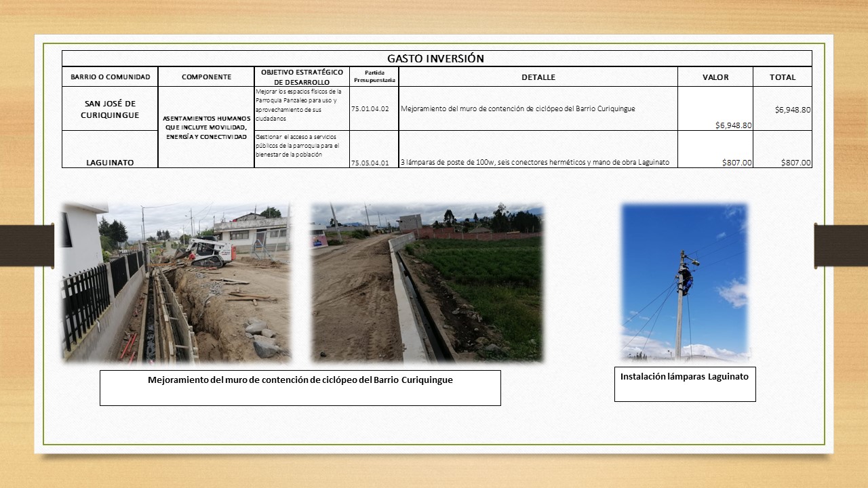Select the utility pole lamp installation photo
The image size is (868, 488).
pyautogui.click(x=684, y=281)
